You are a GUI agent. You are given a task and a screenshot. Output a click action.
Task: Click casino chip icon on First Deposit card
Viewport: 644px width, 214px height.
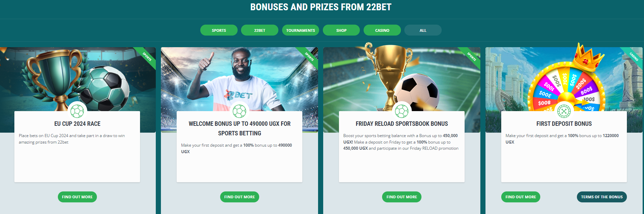coord(564,111)
